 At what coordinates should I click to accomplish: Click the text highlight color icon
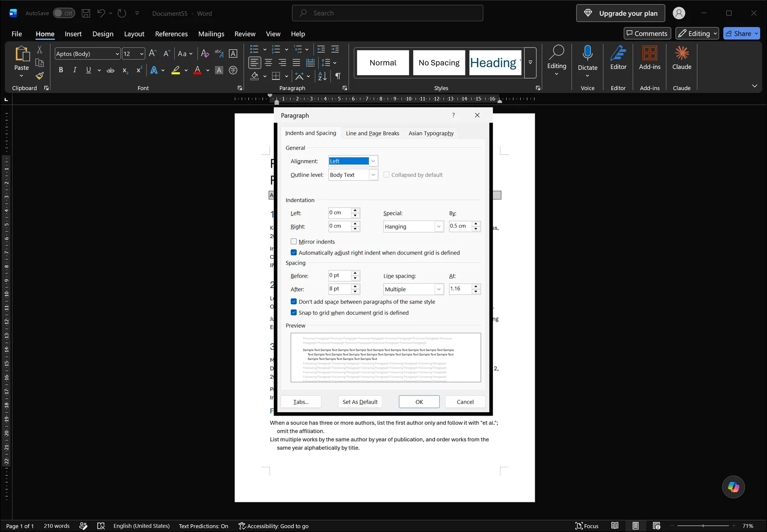[176, 70]
